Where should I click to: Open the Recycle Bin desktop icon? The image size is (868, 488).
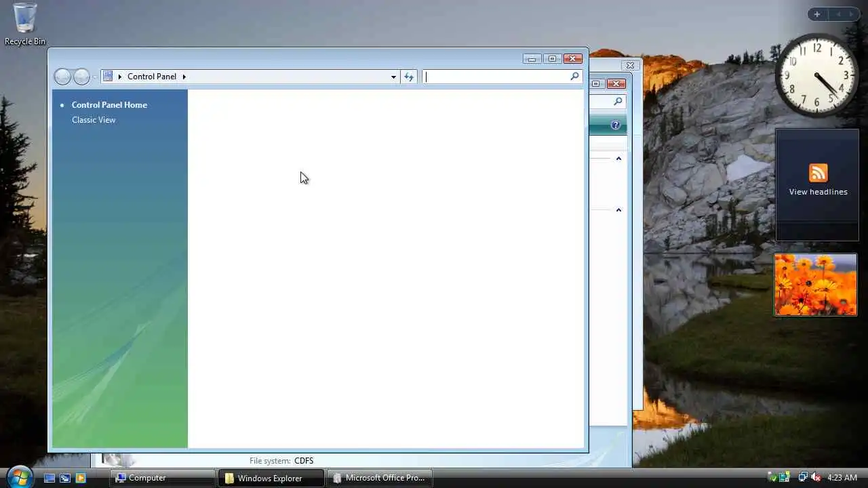(25, 24)
